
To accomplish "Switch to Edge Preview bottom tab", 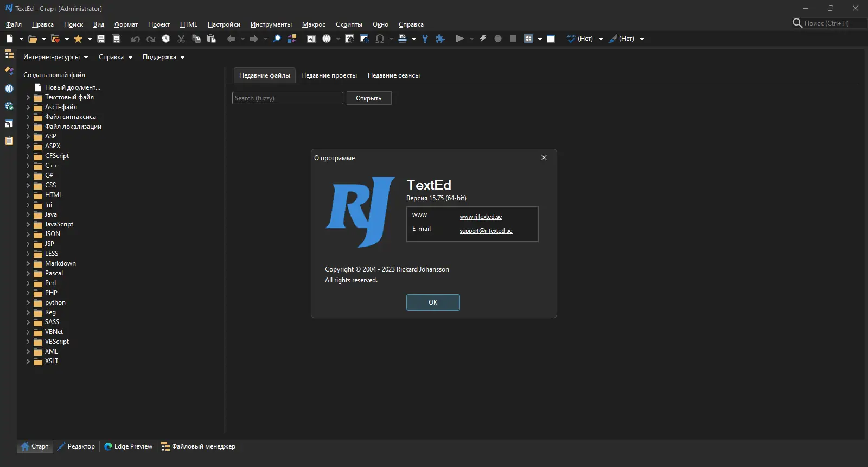I will (x=129, y=446).
